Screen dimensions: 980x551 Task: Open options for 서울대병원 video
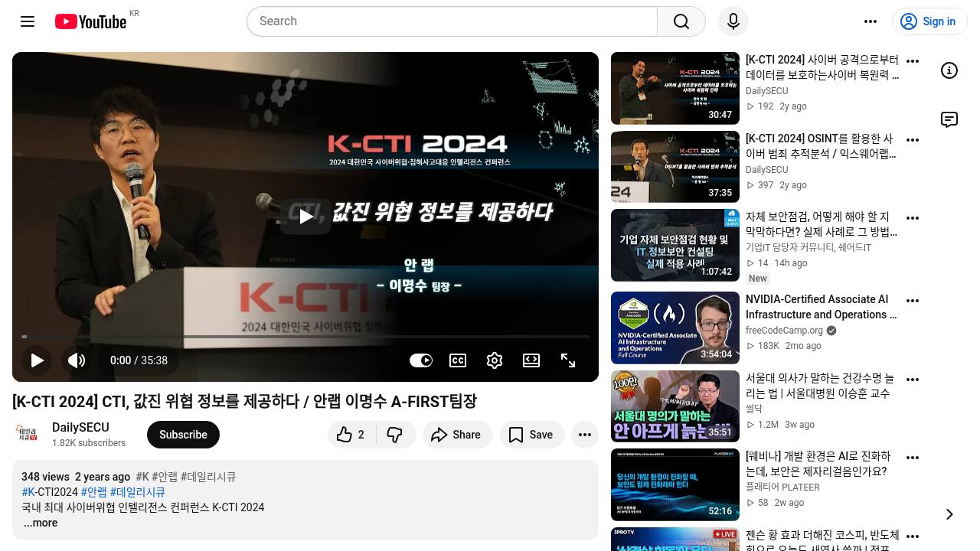point(913,380)
